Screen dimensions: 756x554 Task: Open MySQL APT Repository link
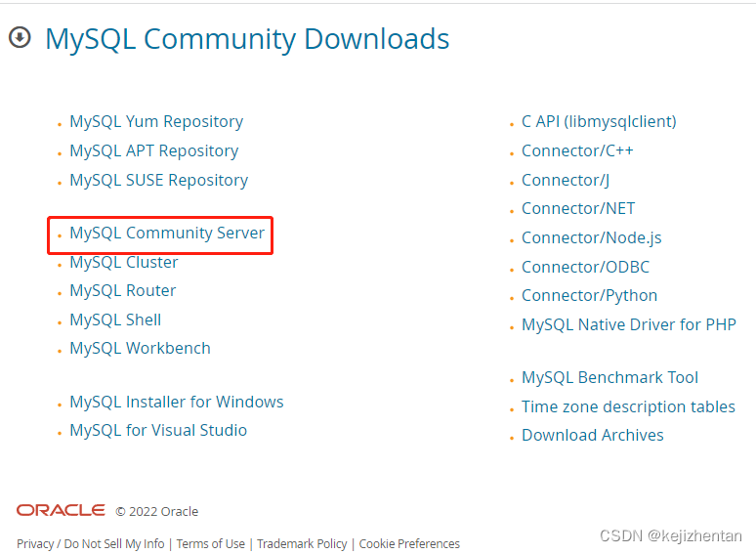153,150
